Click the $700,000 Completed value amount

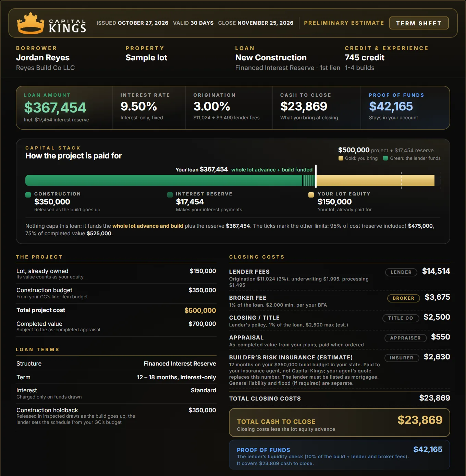[x=202, y=324]
